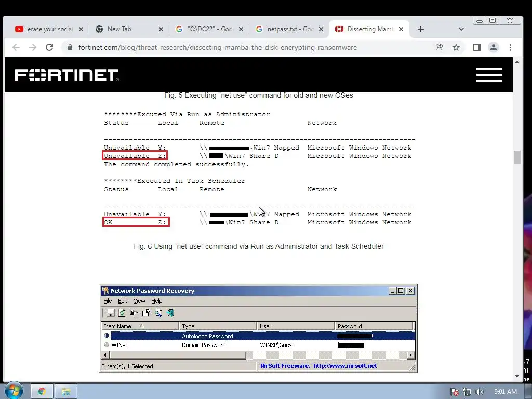Image resolution: width=532 pixels, height=399 pixels.
Task: Click the Fig. 6 caption text
Action: (x=259, y=246)
